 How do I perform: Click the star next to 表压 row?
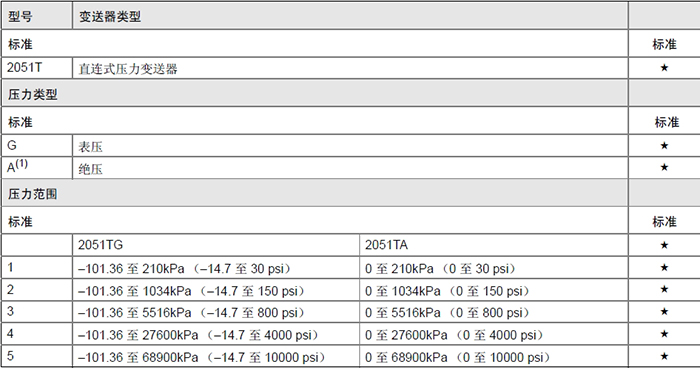point(664,146)
